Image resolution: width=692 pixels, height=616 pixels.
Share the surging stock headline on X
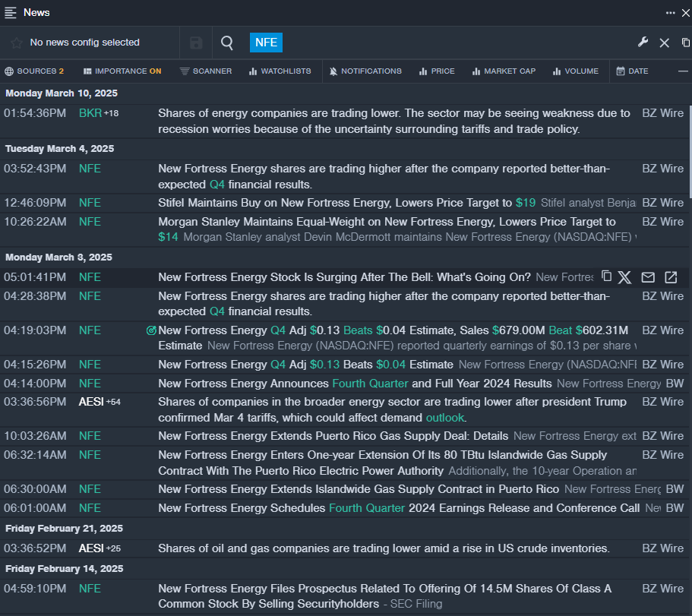(624, 277)
